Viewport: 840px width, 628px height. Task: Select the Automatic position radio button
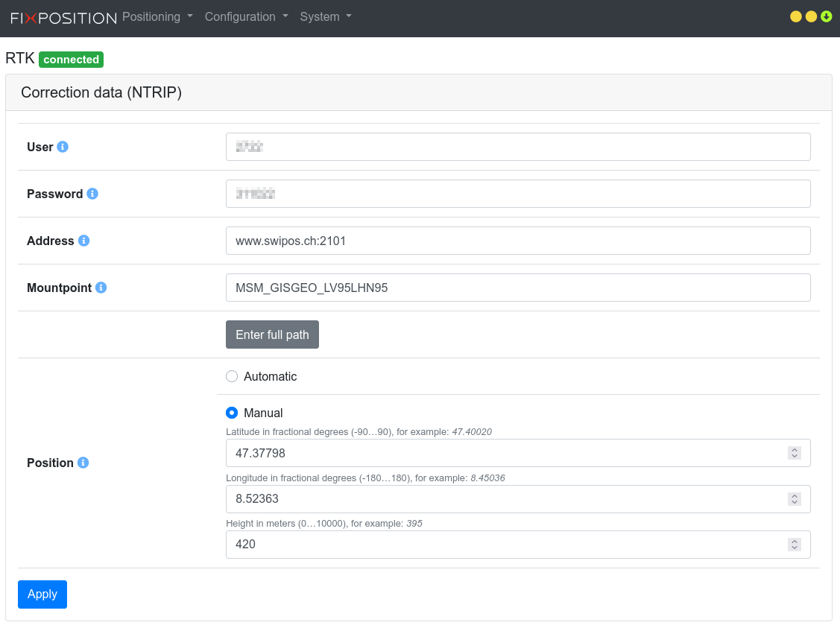point(232,376)
